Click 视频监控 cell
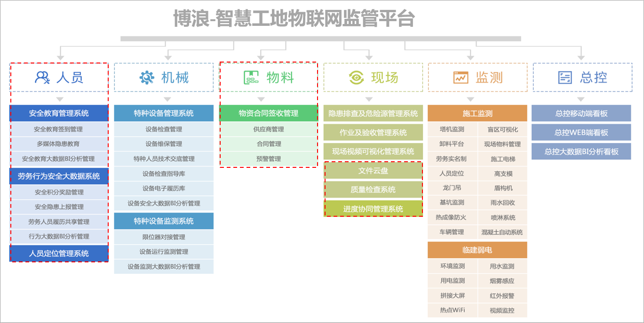This screenshot has height=323, width=644. click(502, 310)
